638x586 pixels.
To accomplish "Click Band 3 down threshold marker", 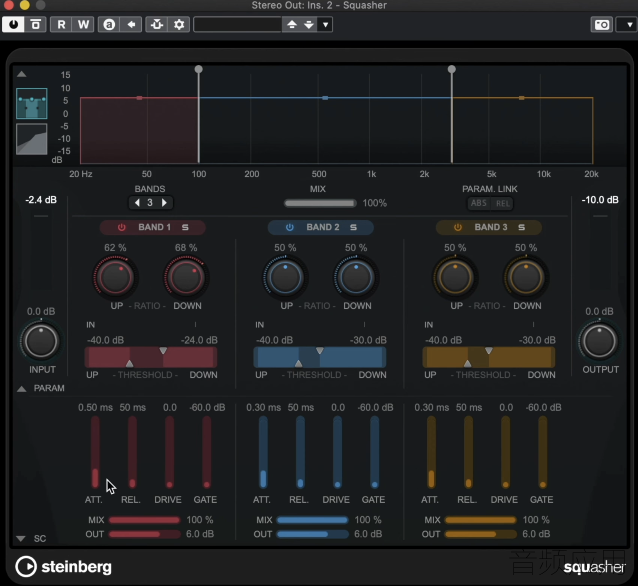I will pyautogui.click(x=489, y=350).
